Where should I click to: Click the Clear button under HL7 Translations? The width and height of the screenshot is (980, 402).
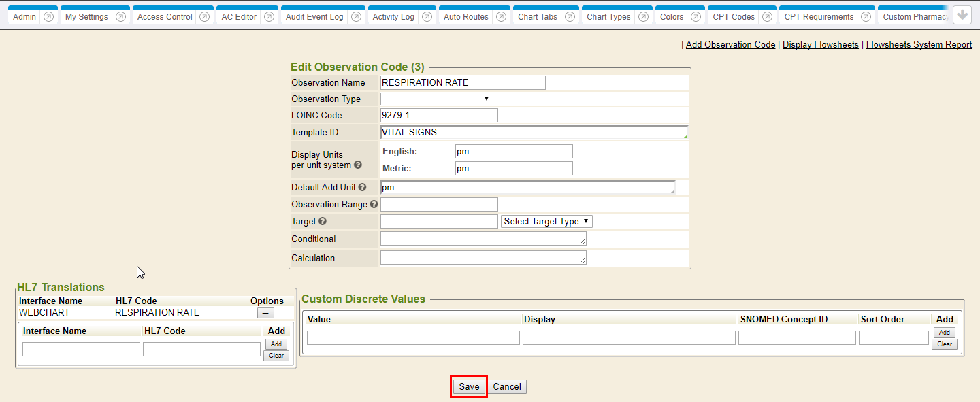276,356
